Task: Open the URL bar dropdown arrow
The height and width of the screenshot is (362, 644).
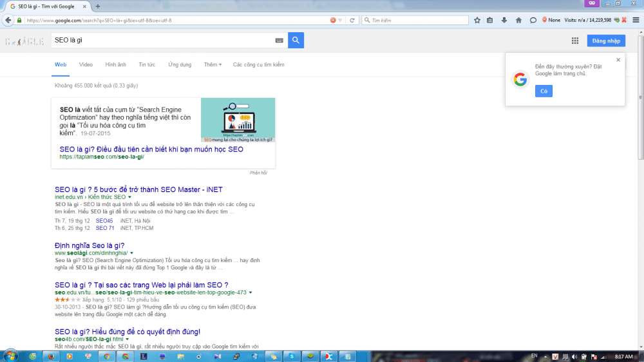Action: (x=340, y=20)
